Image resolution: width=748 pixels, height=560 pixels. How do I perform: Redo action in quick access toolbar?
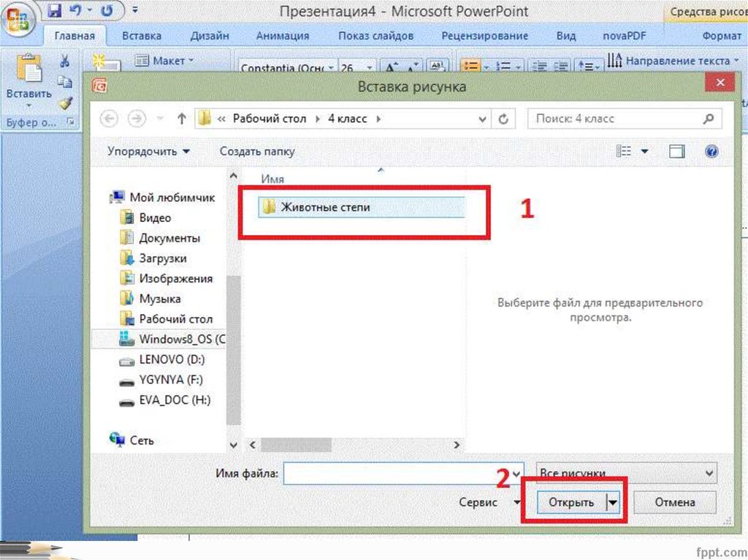(107, 10)
